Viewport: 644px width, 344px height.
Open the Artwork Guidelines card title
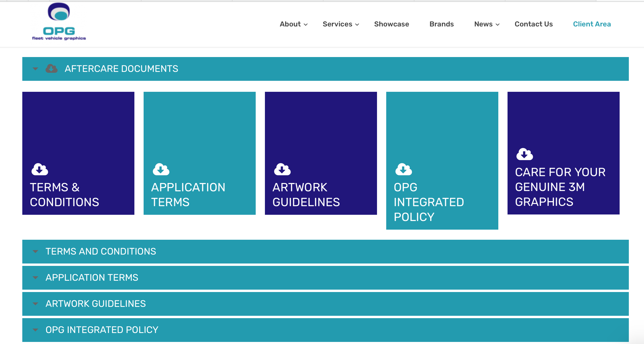click(x=306, y=195)
